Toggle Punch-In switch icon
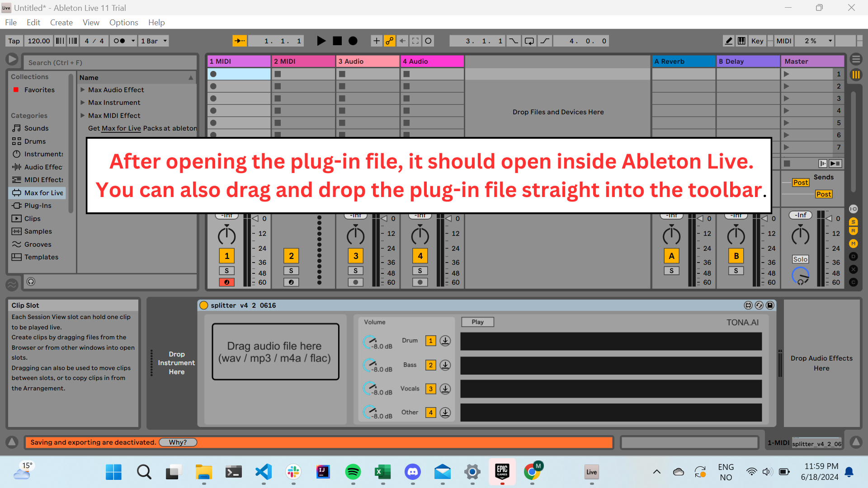868x488 pixels. (x=514, y=41)
